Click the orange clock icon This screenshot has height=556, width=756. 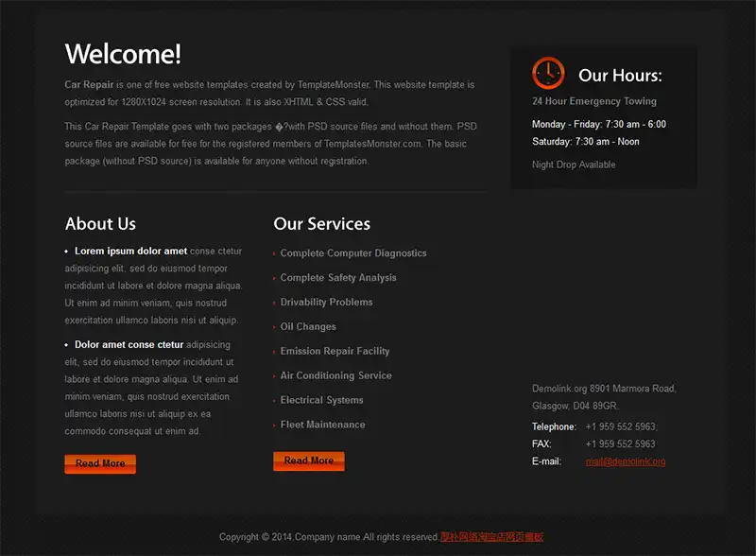pos(548,73)
